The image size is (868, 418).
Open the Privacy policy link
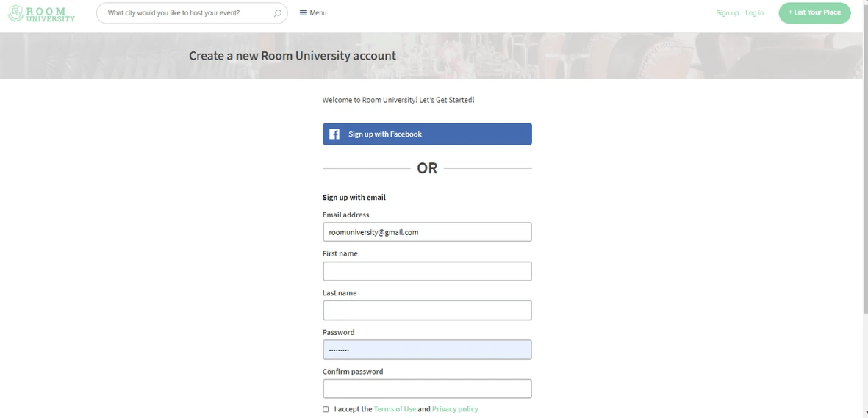click(455, 409)
